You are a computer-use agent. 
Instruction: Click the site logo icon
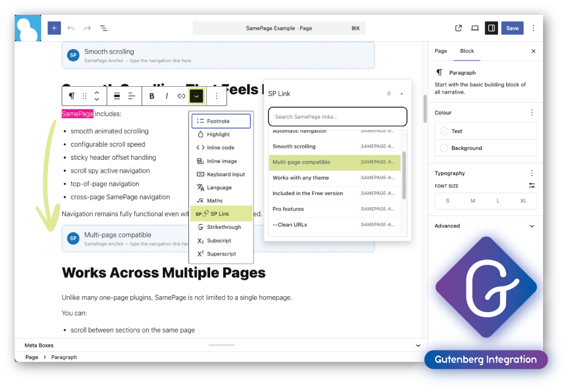(28, 28)
